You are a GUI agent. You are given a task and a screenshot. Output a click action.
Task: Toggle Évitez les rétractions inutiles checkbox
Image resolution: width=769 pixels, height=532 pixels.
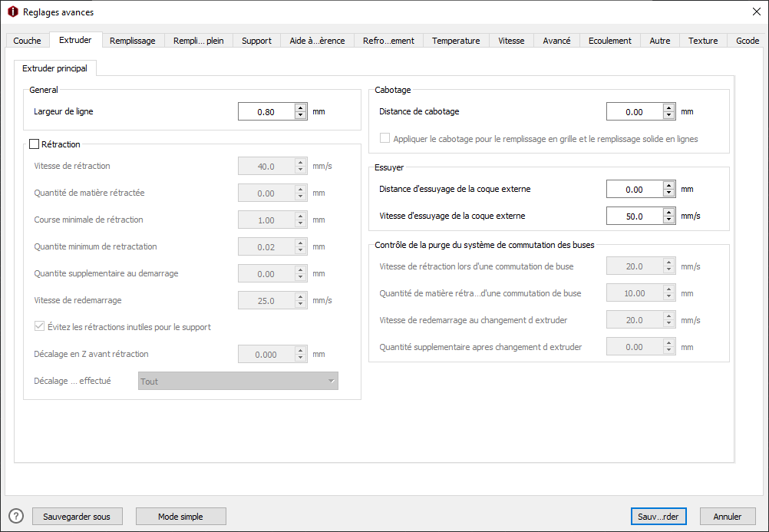[39, 326]
